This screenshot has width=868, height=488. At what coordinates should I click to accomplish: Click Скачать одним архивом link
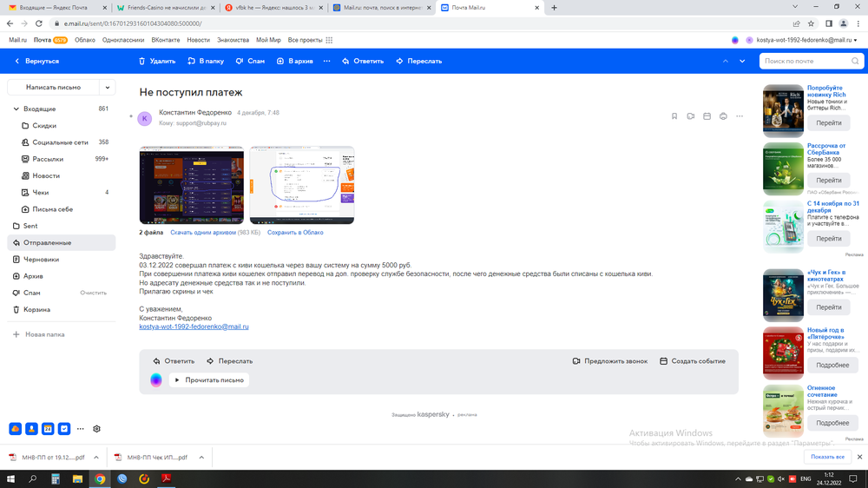202,233
